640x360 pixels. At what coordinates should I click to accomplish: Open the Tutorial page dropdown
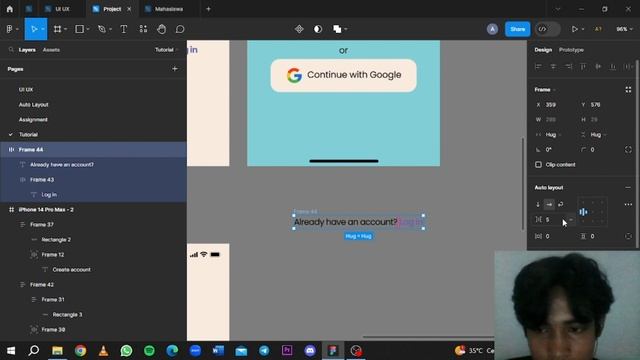coord(167,50)
